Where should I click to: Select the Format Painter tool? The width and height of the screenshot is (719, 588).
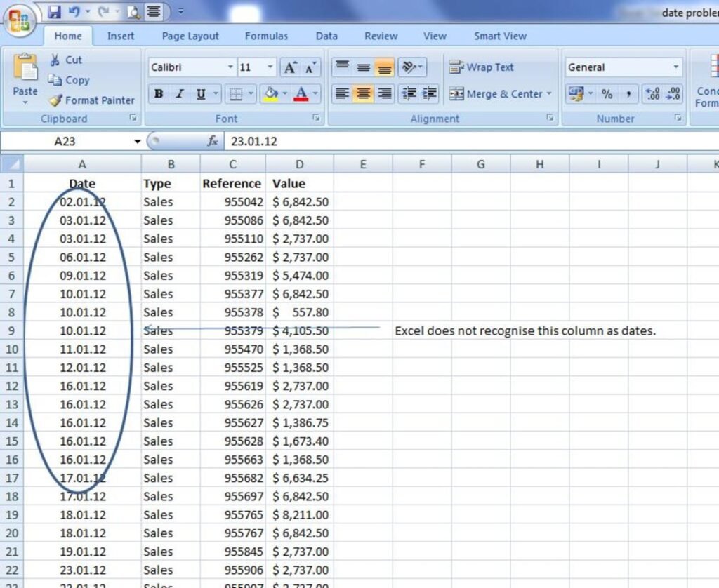tap(92, 100)
